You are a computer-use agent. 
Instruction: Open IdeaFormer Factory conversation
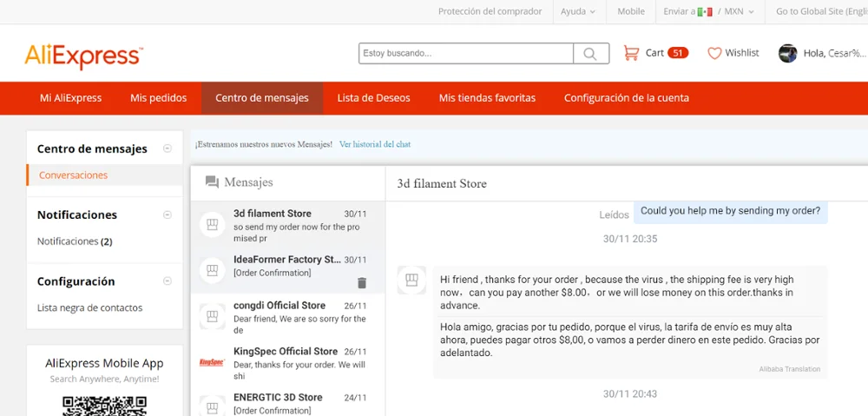pos(287,271)
